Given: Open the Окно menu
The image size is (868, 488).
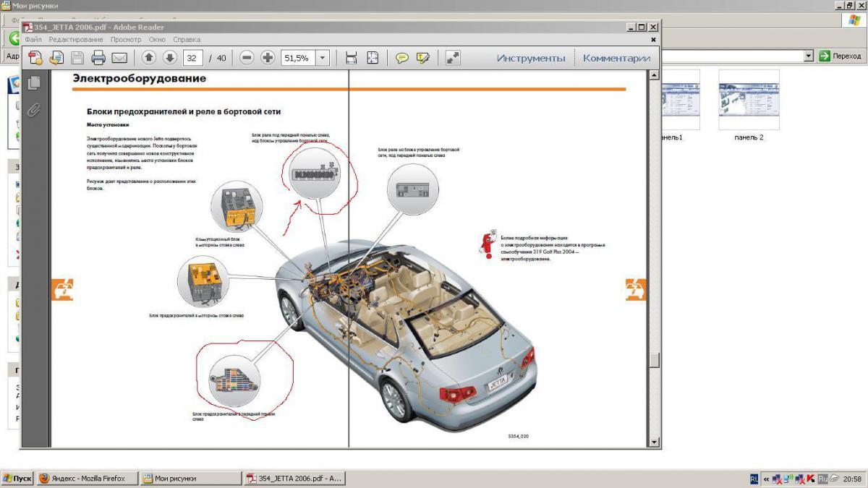Looking at the screenshot, I should (157, 40).
